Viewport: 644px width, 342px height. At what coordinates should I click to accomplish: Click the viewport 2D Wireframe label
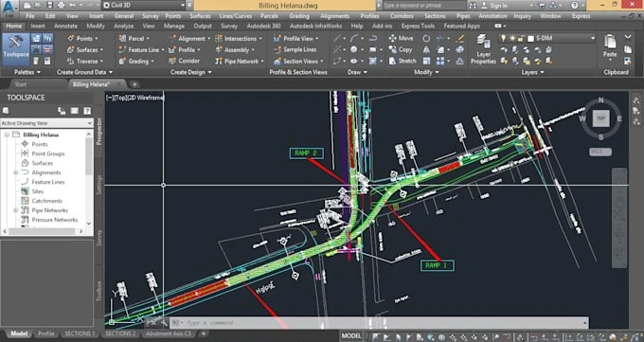pyautogui.click(x=147, y=98)
